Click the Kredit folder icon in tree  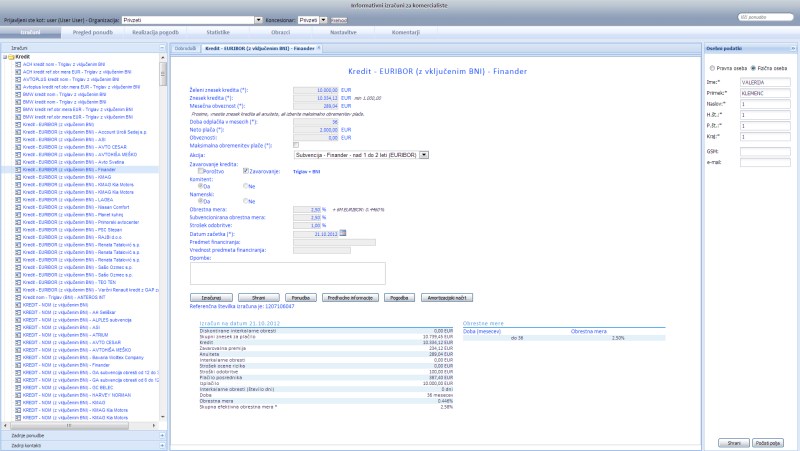point(11,57)
